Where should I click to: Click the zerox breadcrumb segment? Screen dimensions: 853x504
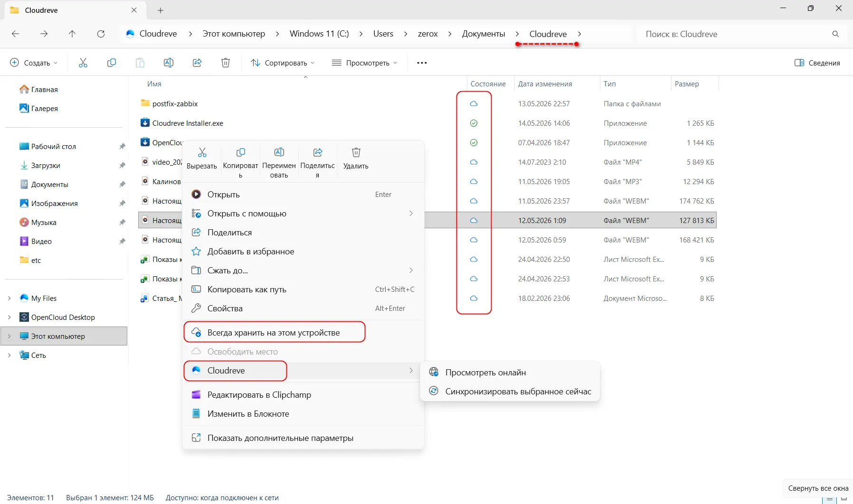[428, 34]
